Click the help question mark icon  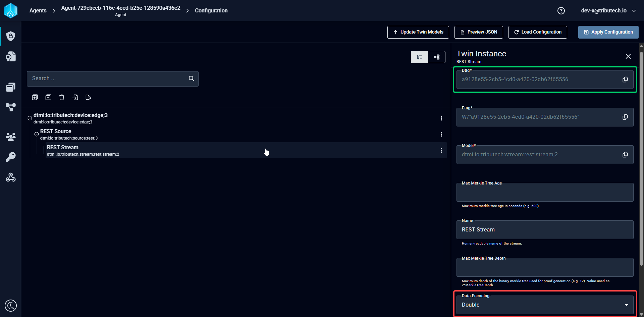(561, 11)
